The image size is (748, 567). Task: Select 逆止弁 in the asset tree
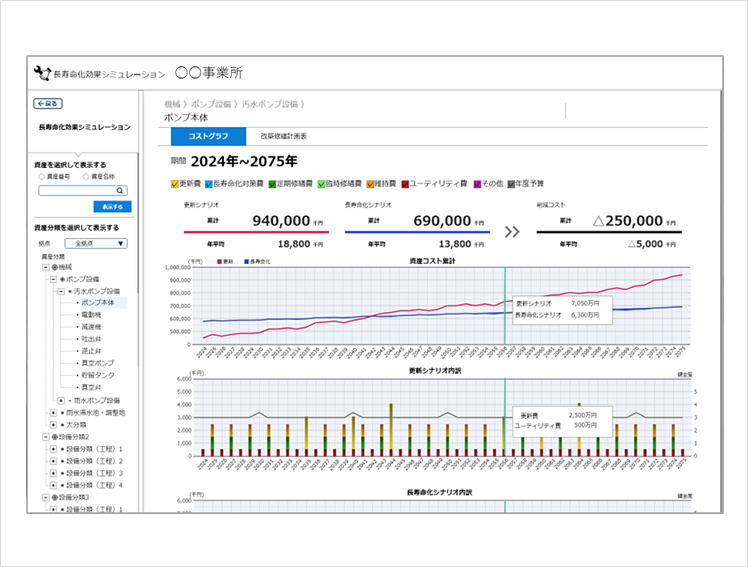click(x=91, y=351)
